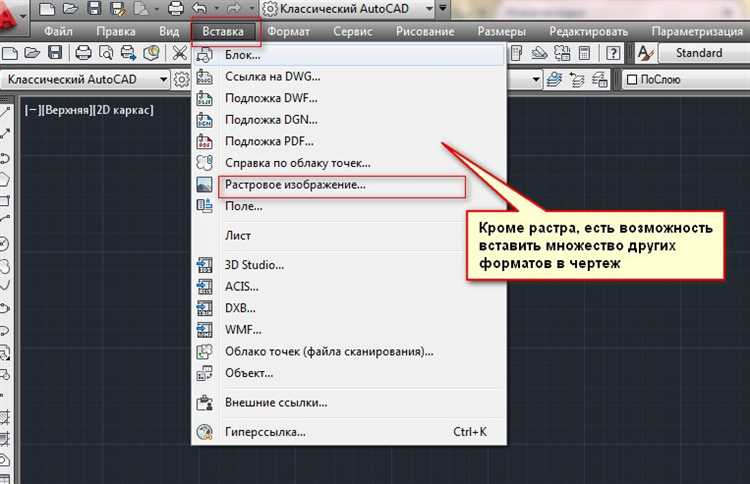Open the Сервис menu
The height and width of the screenshot is (484, 750).
point(353,32)
